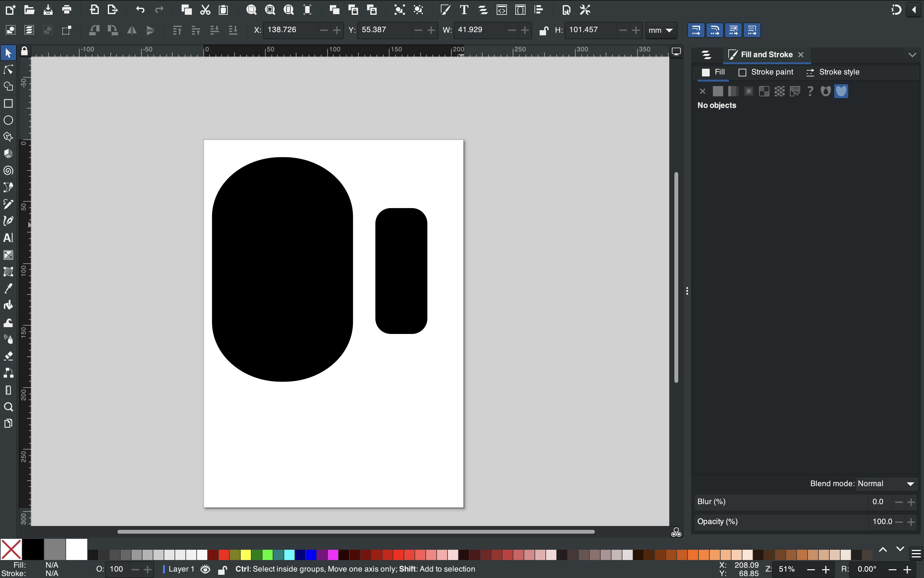Screen dimensions: 924x578
Task: Select the Pages tool
Action: coord(8,424)
